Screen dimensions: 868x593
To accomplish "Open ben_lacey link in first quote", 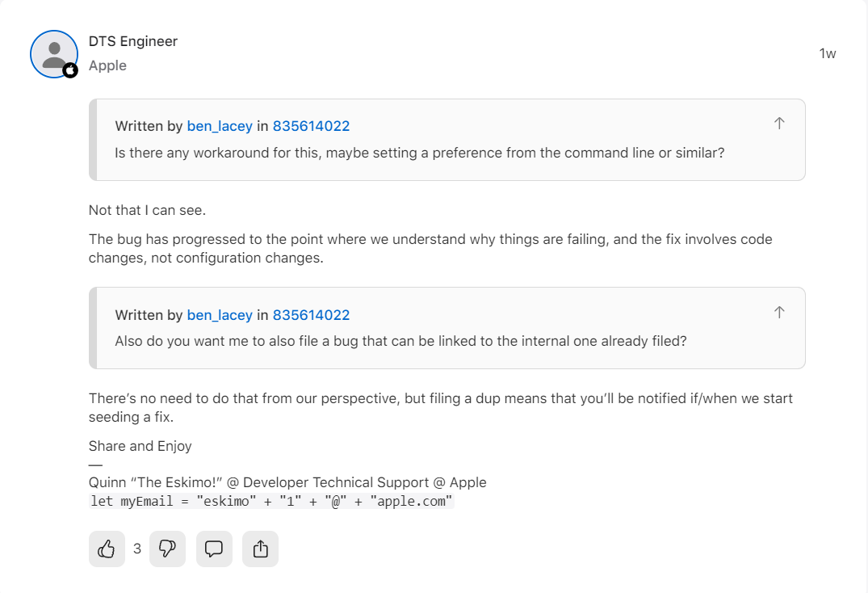I will coord(220,126).
